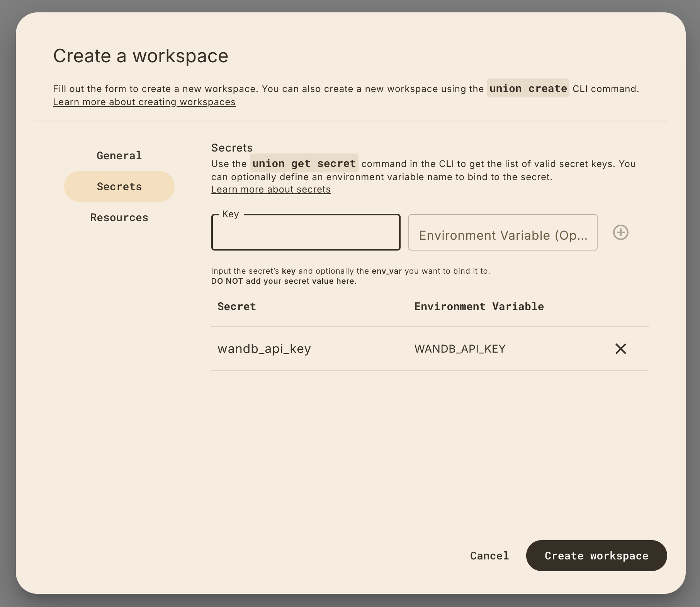The height and width of the screenshot is (607, 700).
Task: Click the union get secret command snippet
Action: point(304,164)
